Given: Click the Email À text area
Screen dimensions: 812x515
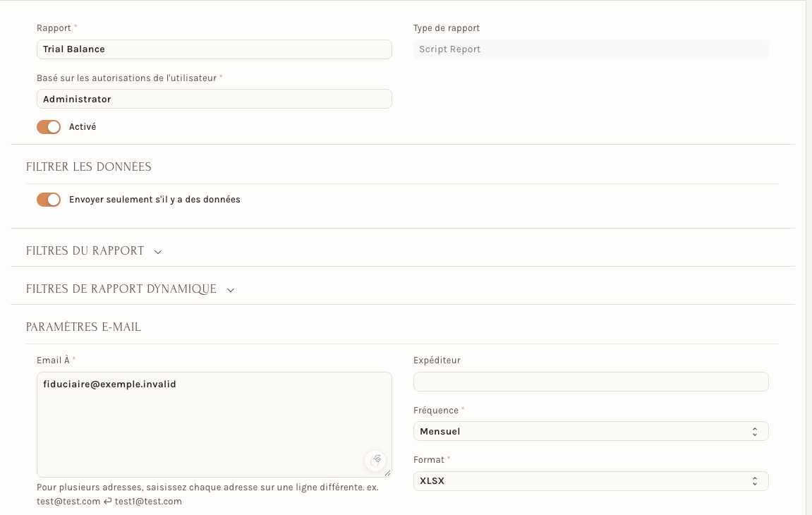Looking at the screenshot, I should tap(214, 424).
